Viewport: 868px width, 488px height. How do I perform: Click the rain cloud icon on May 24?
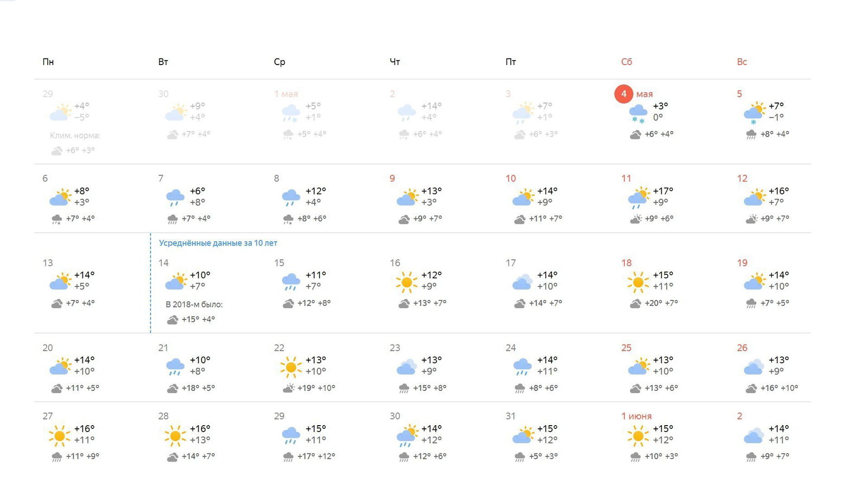coord(522,367)
